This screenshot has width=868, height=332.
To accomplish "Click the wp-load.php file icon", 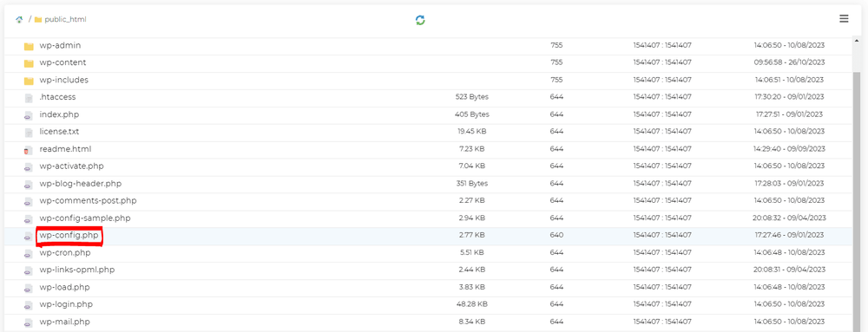I will pyautogui.click(x=29, y=288).
